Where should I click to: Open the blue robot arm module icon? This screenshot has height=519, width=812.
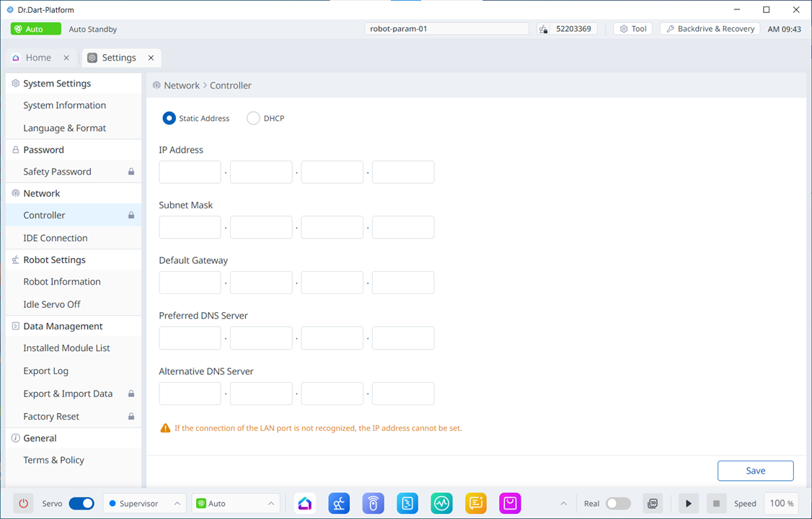[x=339, y=503]
